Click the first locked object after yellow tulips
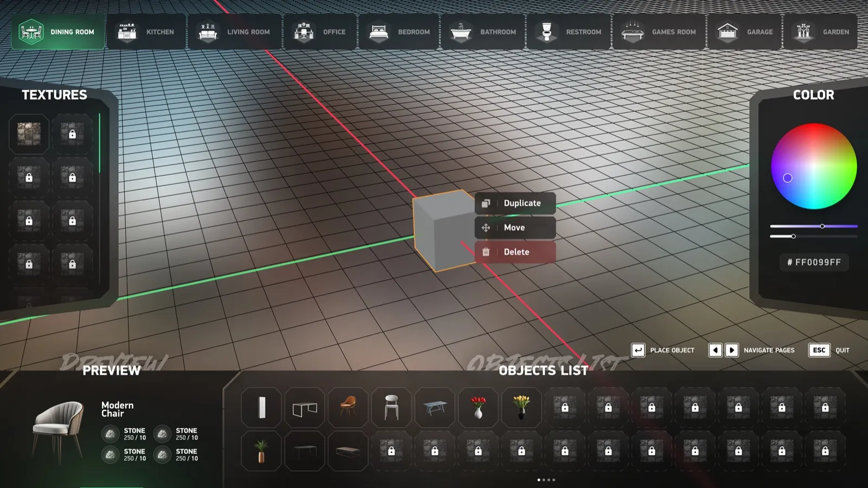The image size is (868, 488). tap(565, 407)
